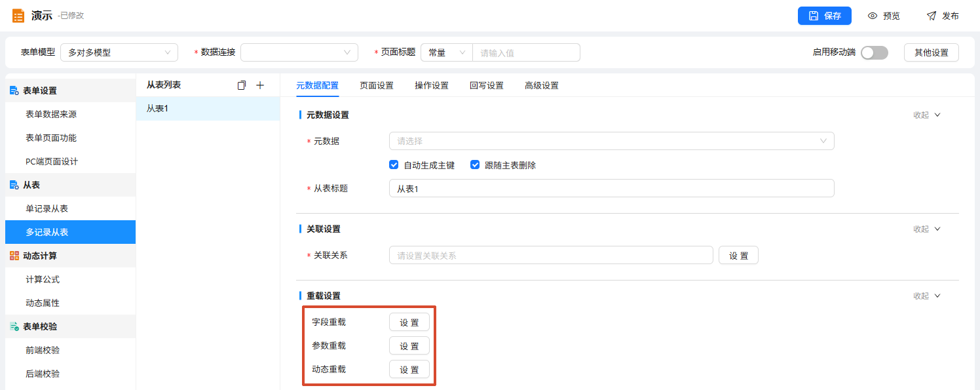Open 前端校验 in sidebar
Screen dimensions: 980x390
[x=70, y=350]
